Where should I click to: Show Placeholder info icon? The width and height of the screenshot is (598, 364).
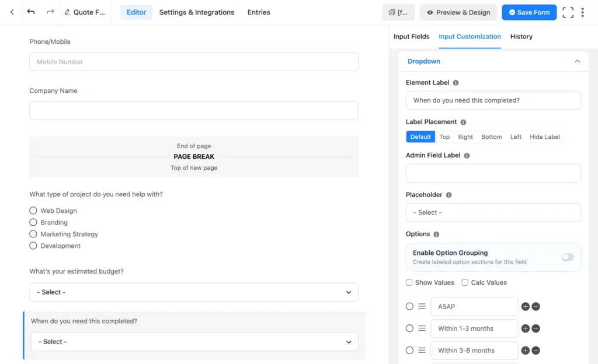[449, 195]
